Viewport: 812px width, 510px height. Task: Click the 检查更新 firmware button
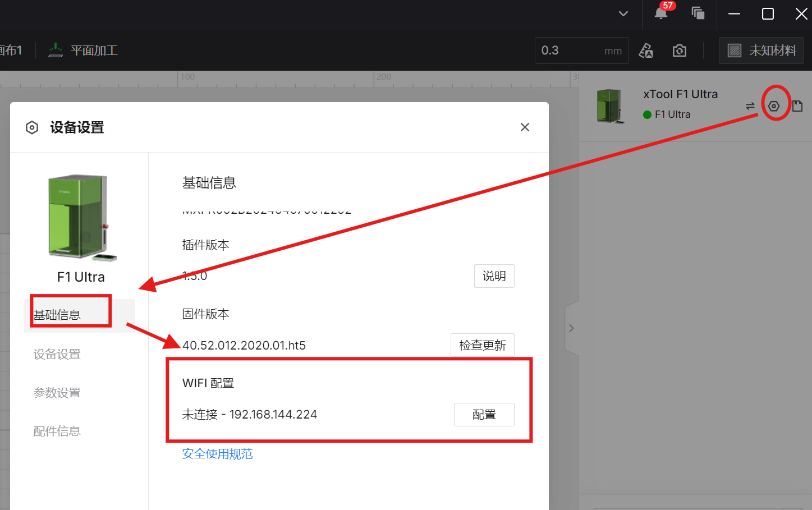483,345
